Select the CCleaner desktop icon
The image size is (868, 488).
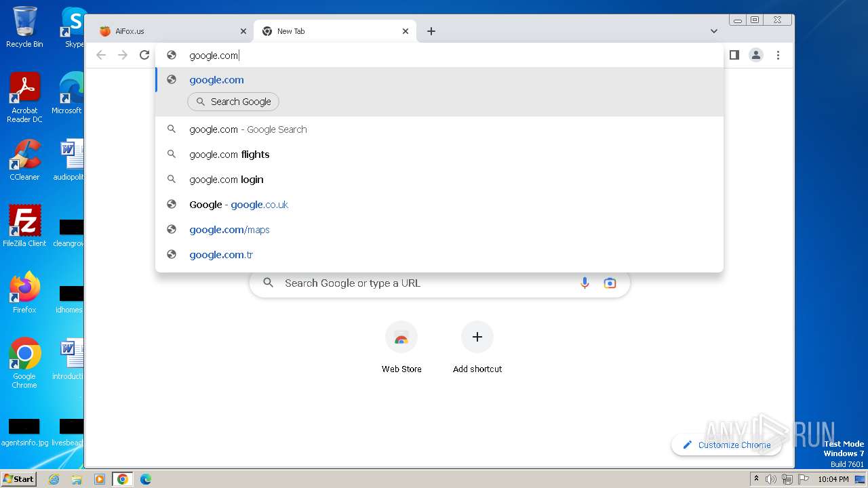[24, 160]
